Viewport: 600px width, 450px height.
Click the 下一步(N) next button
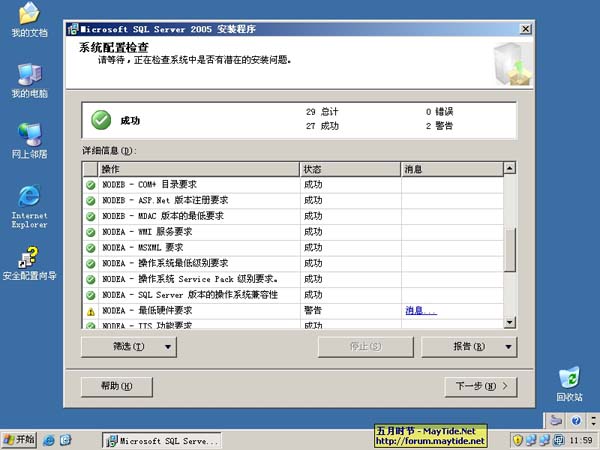(481, 385)
